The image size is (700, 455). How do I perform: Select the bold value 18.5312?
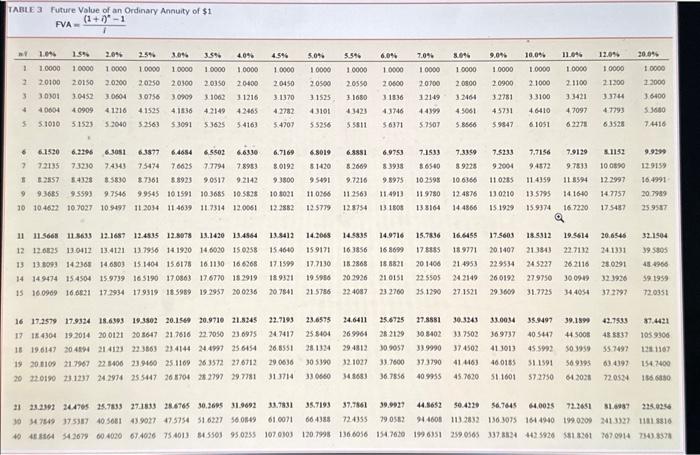(538, 235)
